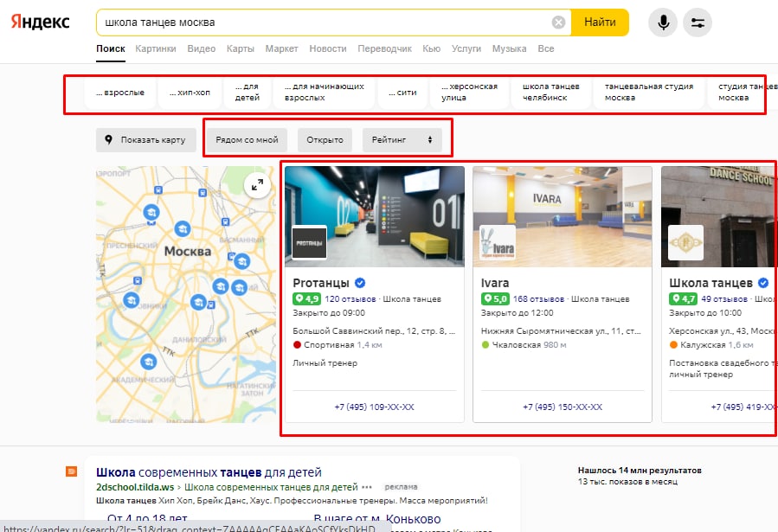
Task: Open the 2dschool.tilda.ws site link
Action: [135, 487]
